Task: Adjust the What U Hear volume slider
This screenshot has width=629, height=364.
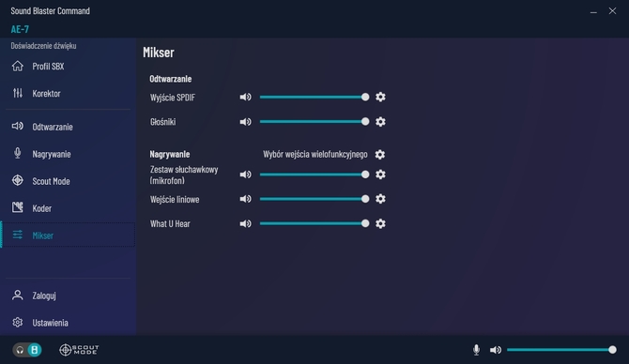Action: point(314,223)
